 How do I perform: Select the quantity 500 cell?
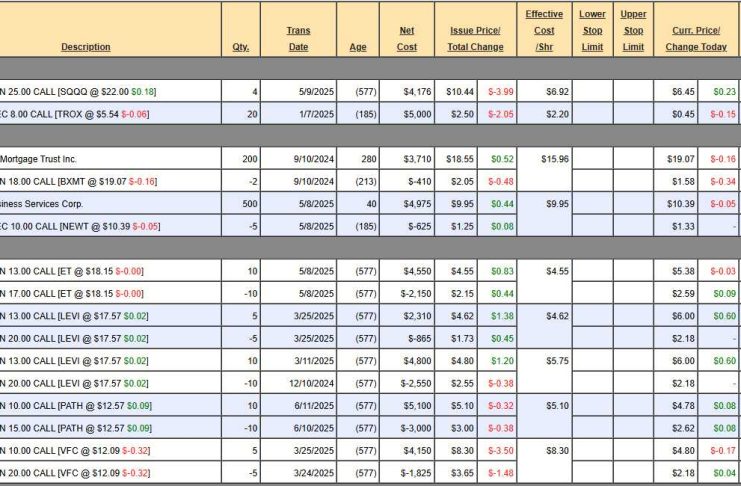click(240, 204)
